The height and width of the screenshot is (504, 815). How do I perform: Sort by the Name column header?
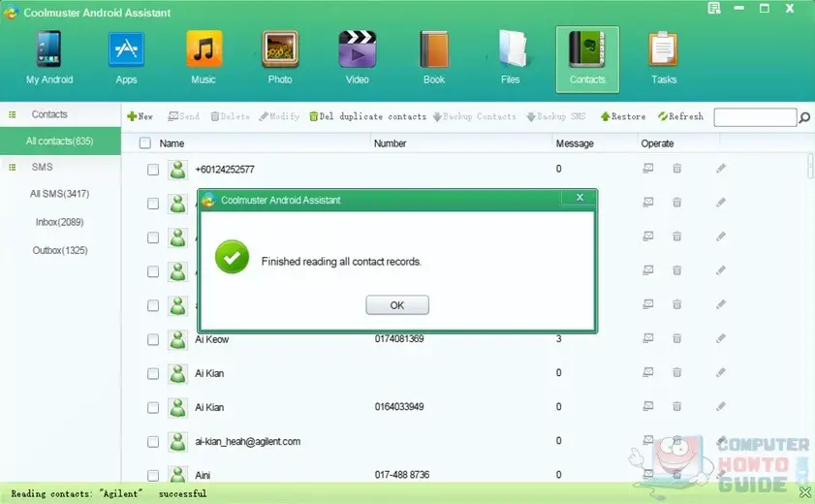point(172,143)
